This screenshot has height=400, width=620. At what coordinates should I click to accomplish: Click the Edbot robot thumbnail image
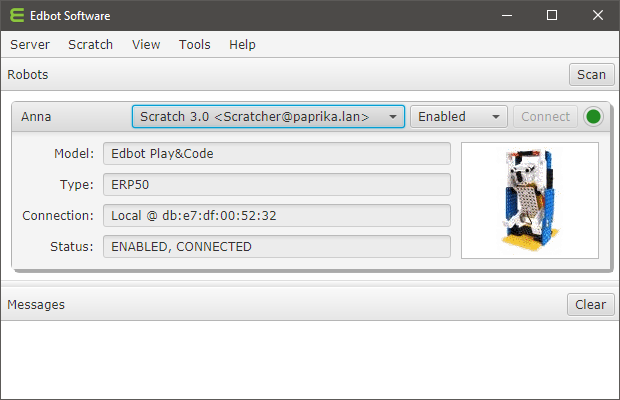[530, 200]
